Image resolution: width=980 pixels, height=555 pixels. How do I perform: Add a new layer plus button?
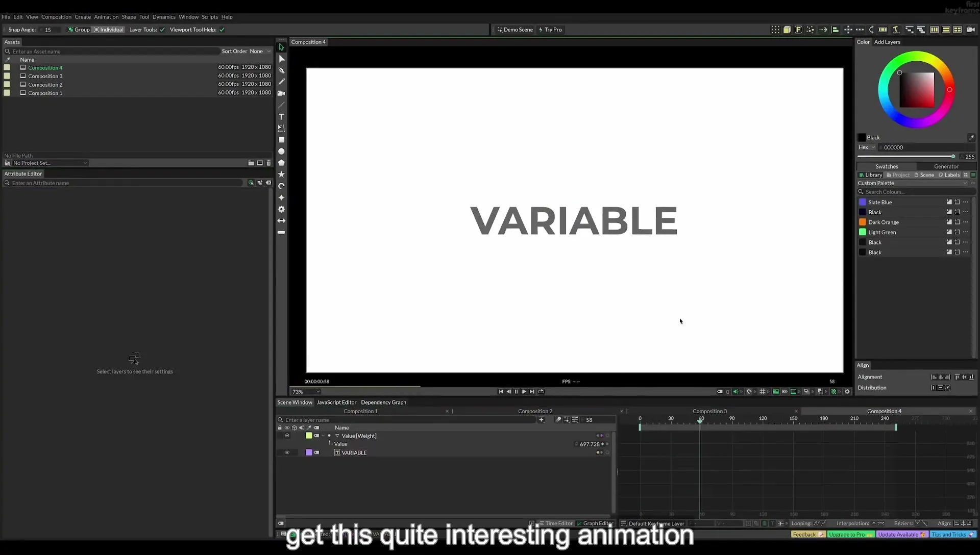[x=541, y=420]
